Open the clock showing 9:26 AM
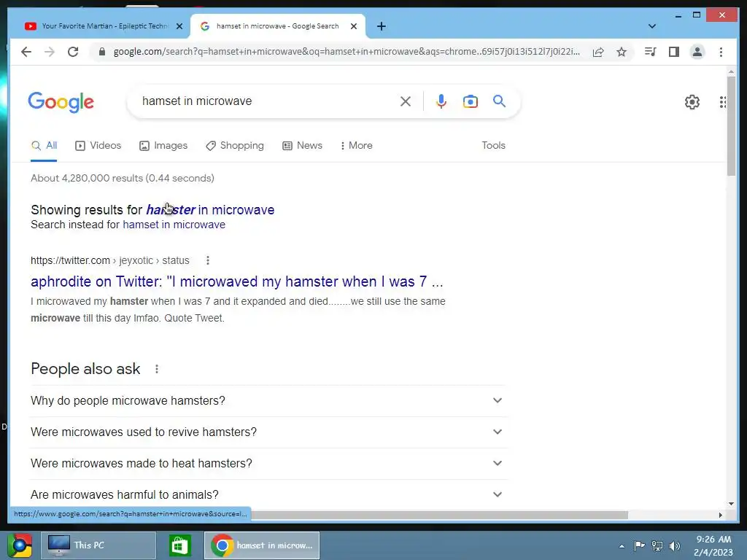 pos(713,545)
